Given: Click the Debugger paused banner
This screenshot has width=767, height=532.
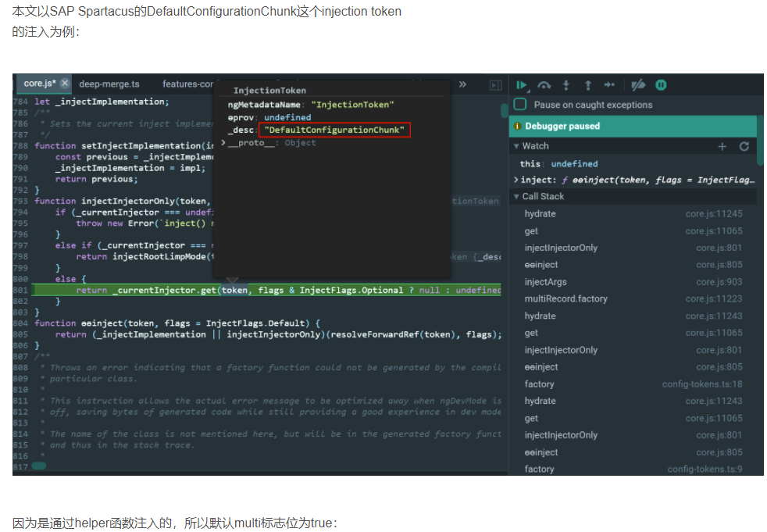Looking at the screenshot, I should [x=633, y=127].
